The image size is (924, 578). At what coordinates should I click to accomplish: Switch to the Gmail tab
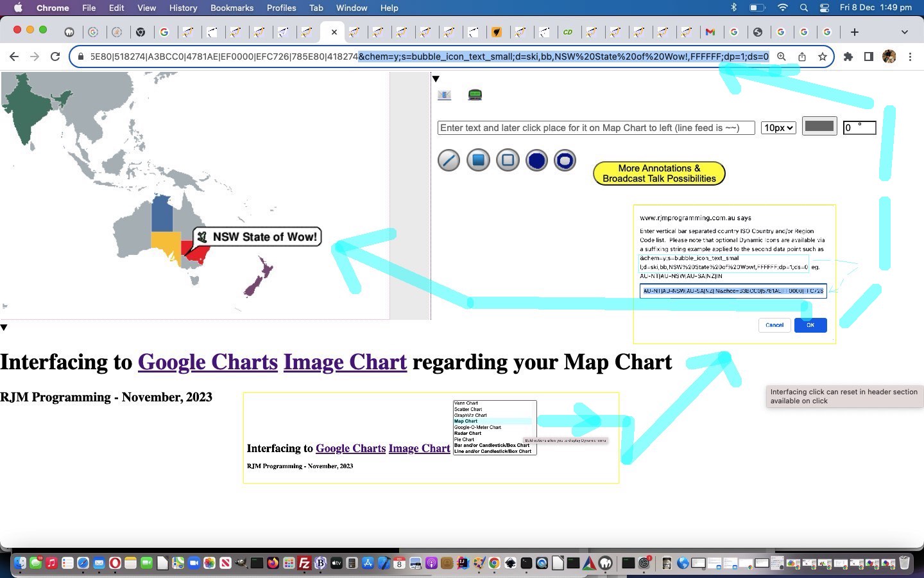pyautogui.click(x=710, y=32)
